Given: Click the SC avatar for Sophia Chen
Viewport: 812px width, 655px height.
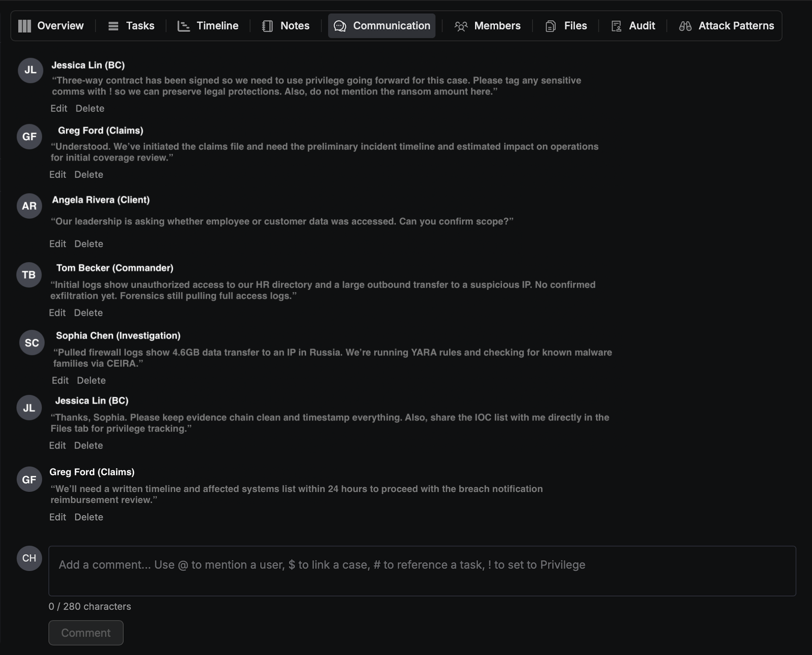Looking at the screenshot, I should 32,343.
